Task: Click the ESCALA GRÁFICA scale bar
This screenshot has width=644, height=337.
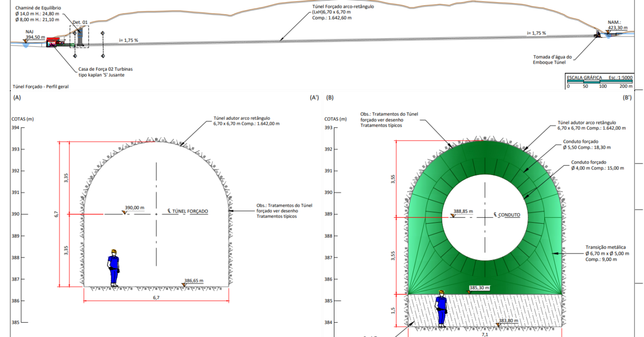Action: [600, 82]
